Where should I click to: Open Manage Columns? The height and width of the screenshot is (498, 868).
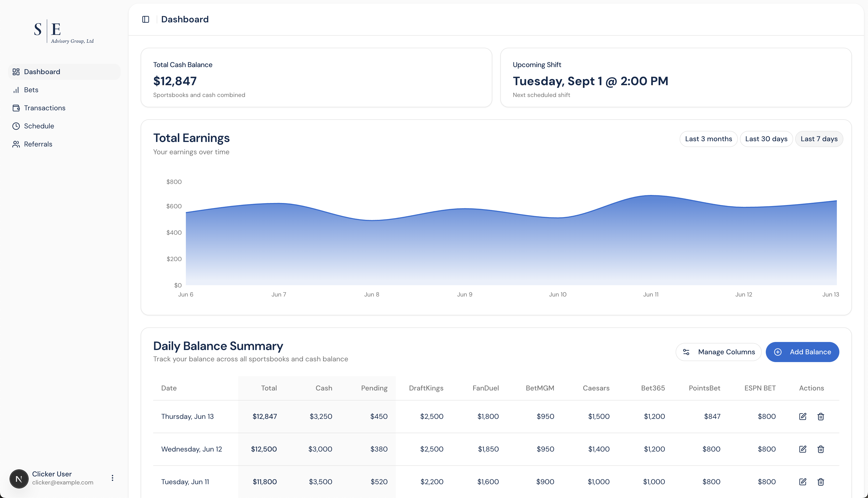pos(718,352)
